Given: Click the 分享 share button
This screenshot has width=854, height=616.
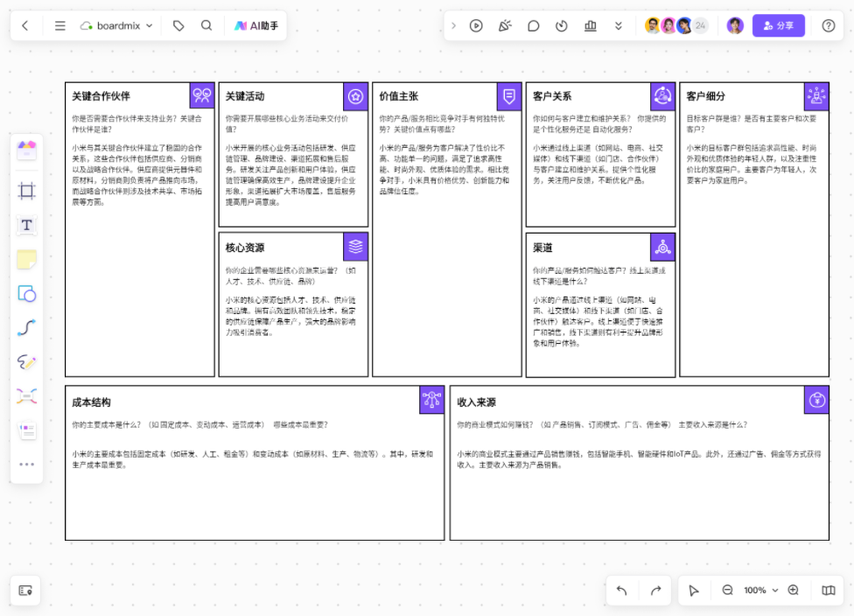Looking at the screenshot, I should coord(778,25).
